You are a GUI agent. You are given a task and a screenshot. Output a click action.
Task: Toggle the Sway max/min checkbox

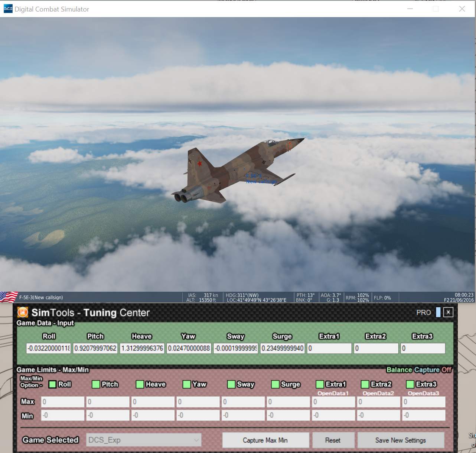[x=231, y=384]
